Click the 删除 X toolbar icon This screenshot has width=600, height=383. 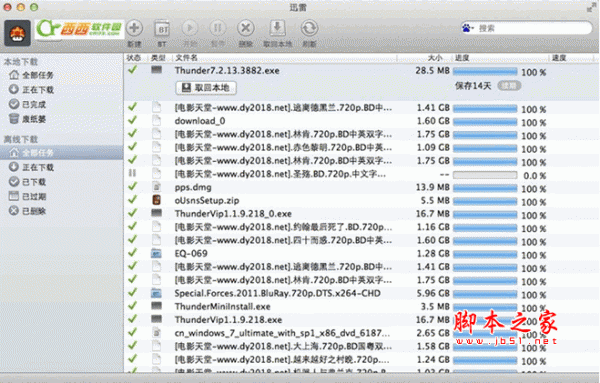click(245, 28)
